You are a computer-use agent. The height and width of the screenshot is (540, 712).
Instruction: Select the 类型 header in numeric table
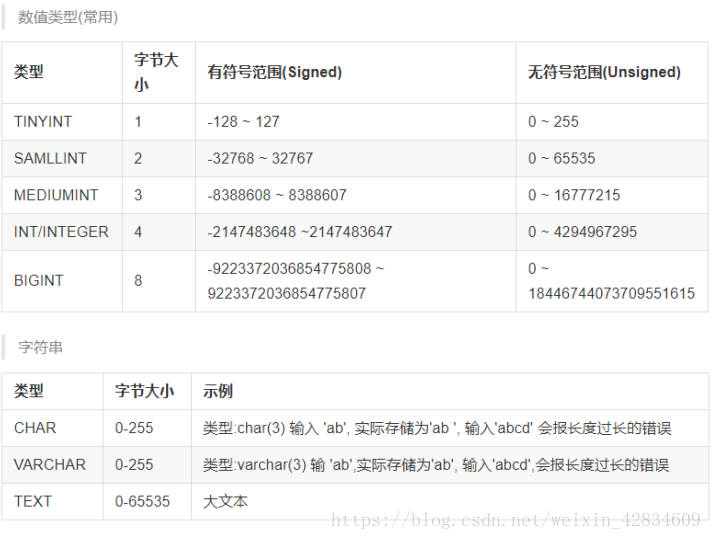click(x=62, y=73)
